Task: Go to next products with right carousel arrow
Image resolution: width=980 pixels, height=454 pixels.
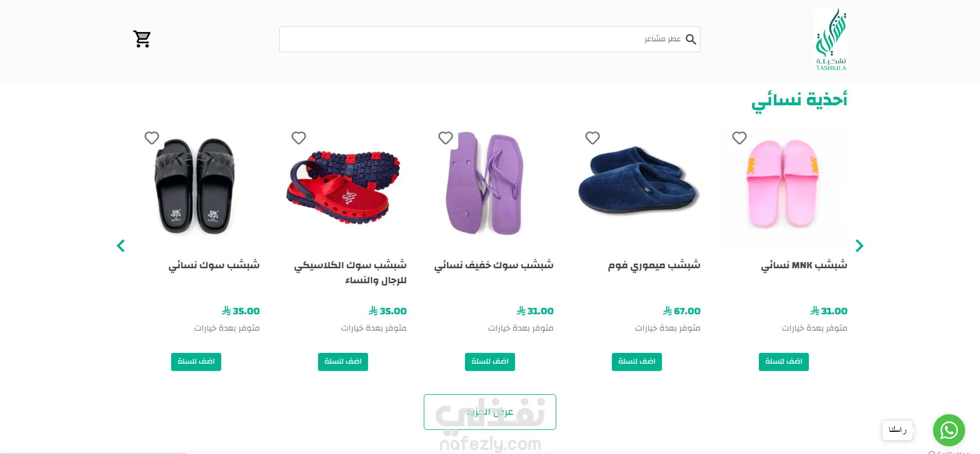Action: tap(859, 246)
